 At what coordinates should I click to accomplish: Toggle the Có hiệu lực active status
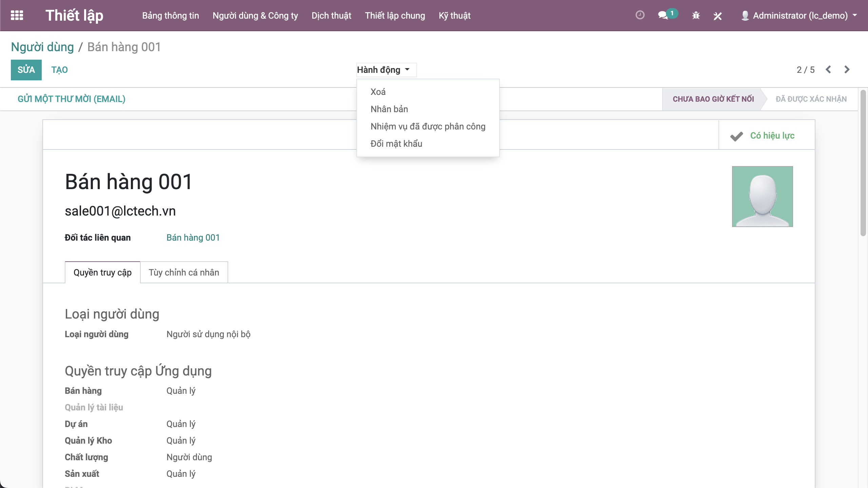coord(766,136)
